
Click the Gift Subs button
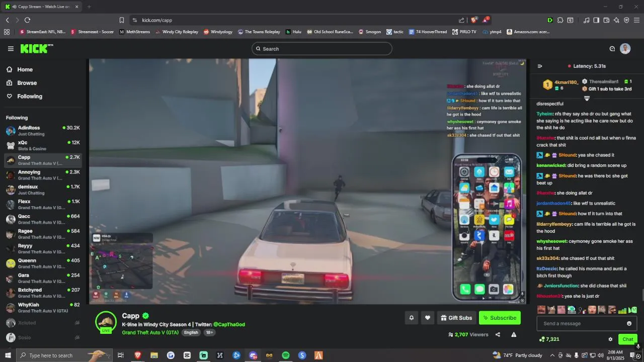456,318
